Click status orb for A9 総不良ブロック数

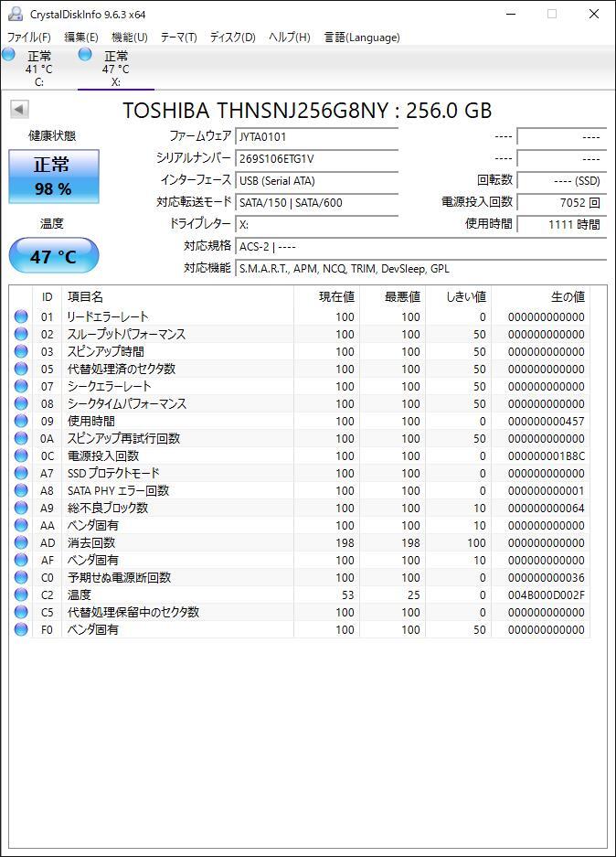tap(21, 508)
